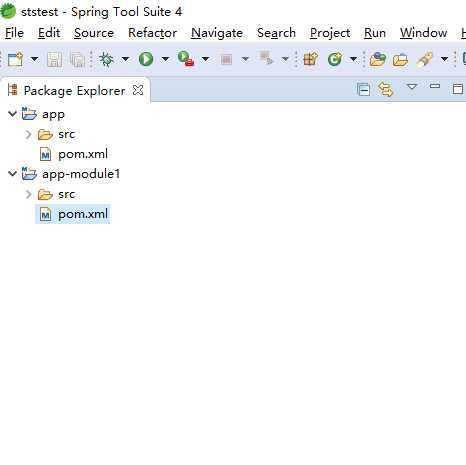Click the Save toolbar icon
Viewport: 466px width, 465px height.
pyautogui.click(x=54, y=60)
